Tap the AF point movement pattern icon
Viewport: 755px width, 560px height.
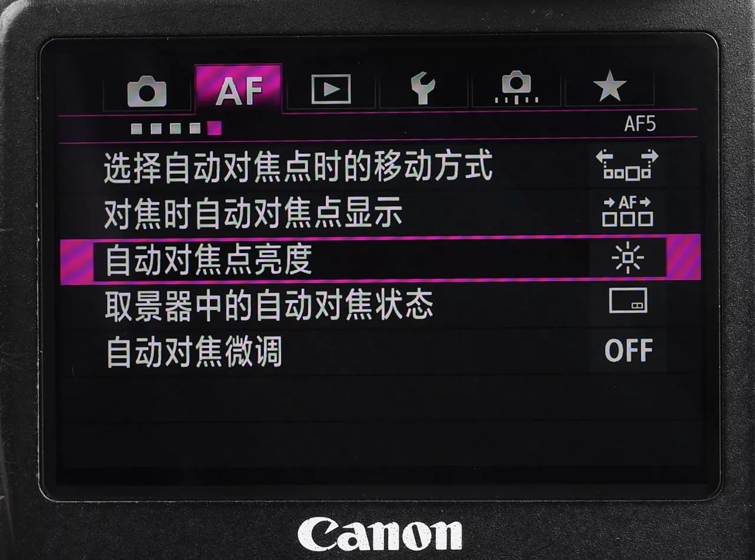click(x=627, y=166)
